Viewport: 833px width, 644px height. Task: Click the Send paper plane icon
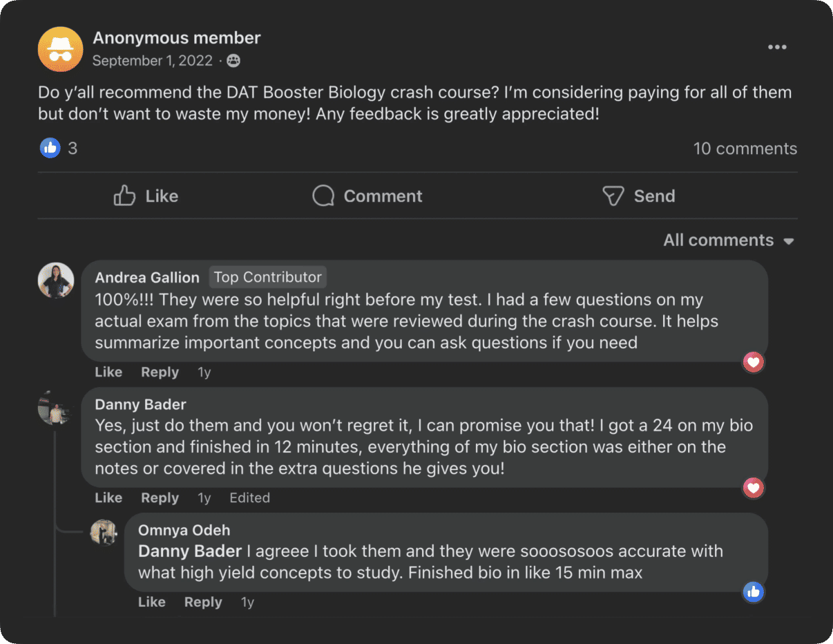click(613, 196)
